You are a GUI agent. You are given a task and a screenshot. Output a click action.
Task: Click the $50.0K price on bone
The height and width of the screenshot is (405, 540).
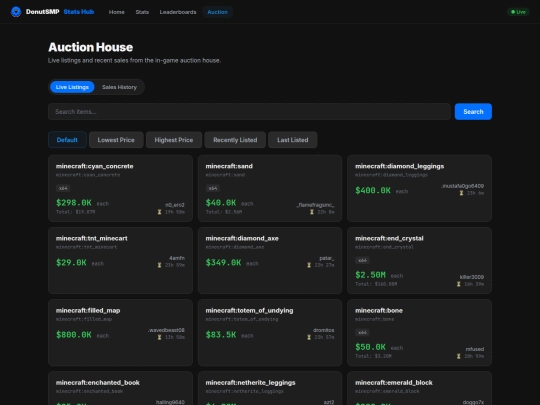point(371,347)
